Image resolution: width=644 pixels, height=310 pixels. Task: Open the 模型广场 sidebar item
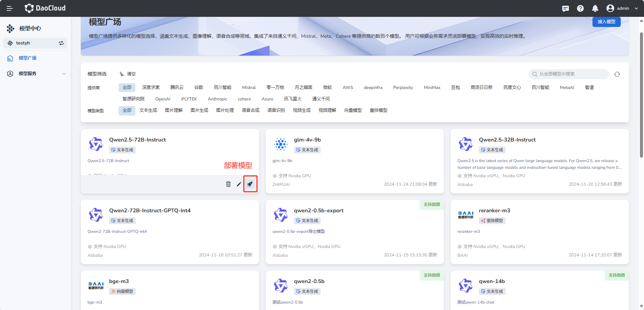pyautogui.click(x=28, y=58)
